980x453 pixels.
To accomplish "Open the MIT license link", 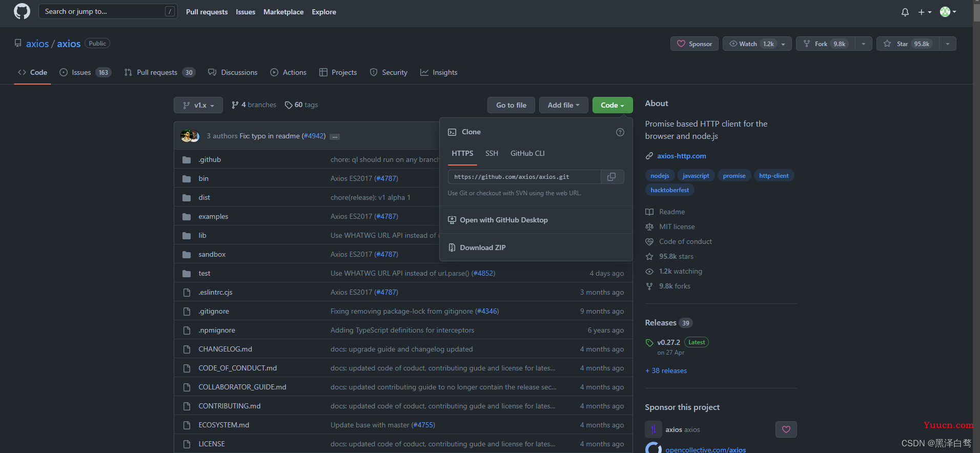I will 670,227.
